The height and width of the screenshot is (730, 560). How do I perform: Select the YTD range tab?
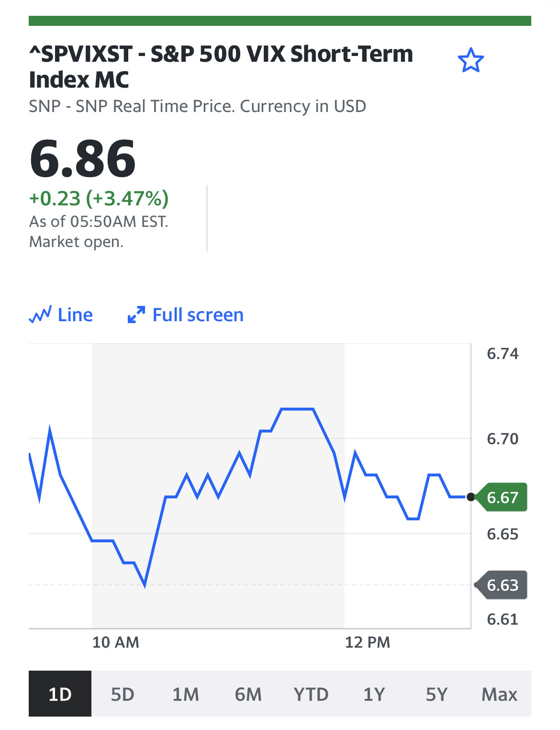(311, 694)
